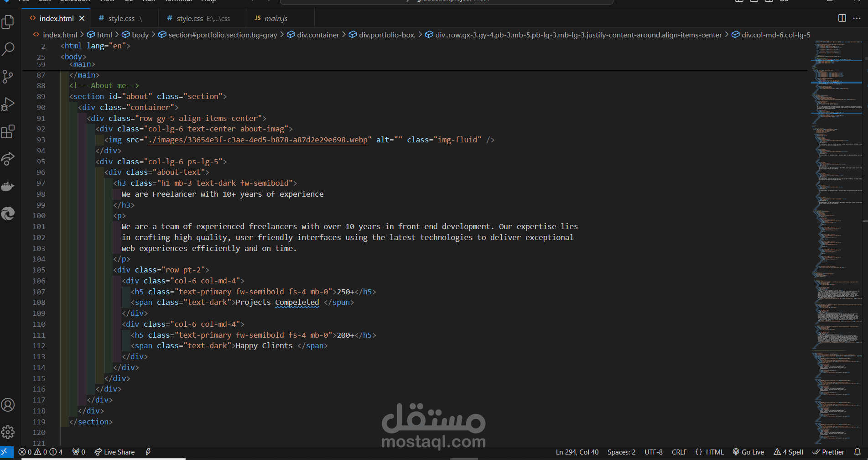
Task: Change the end-of-line sequence CRLF
Action: click(679, 452)
